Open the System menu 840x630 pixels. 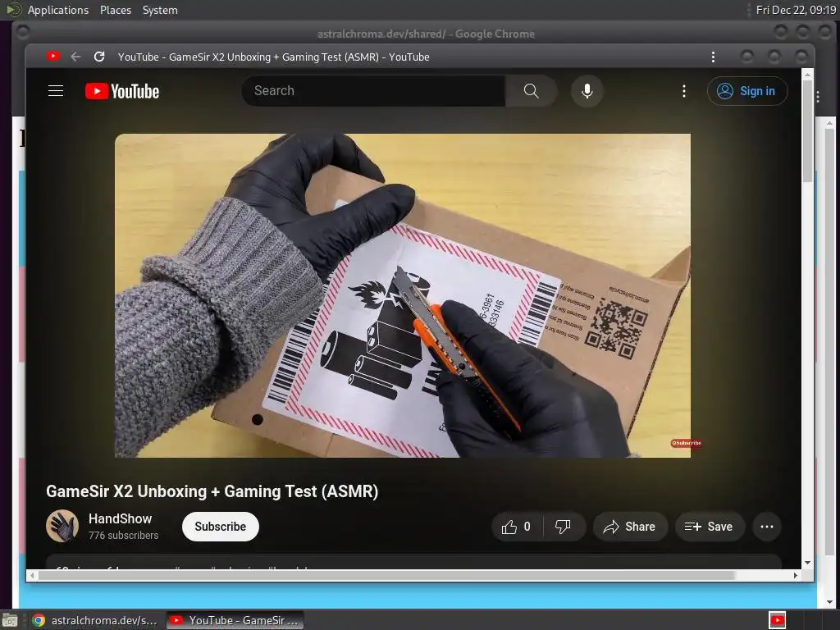click(160, 10)
